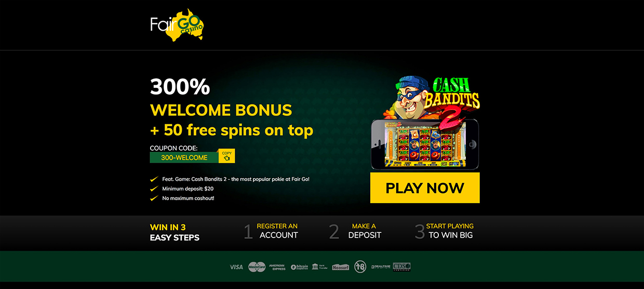This screenshot has width=644, height=289.
Task: Click the CDS Certified badge
Action: coord(402,267)
